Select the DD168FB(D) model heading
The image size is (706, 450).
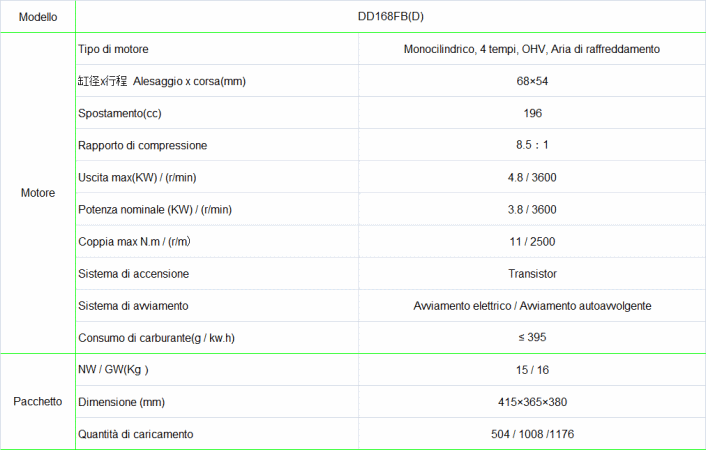pyautogui.click(x=392, y=17)
